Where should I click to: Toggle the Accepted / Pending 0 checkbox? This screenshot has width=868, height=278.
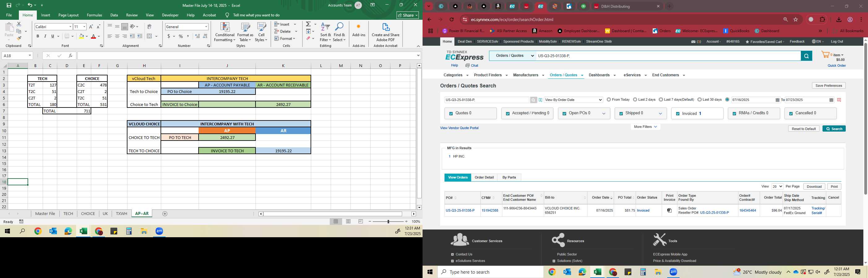tap(507, 114)
